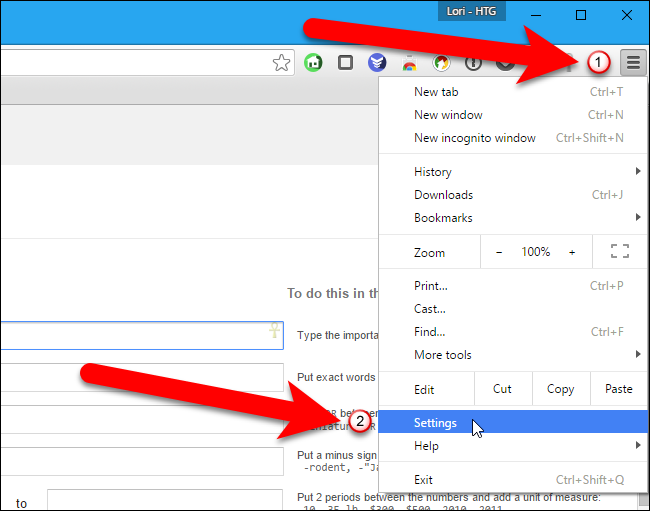Image resolution: width=650 pixels, height=511 pixels.
Task: Click the green house extension icon
Action: point(313,63)
